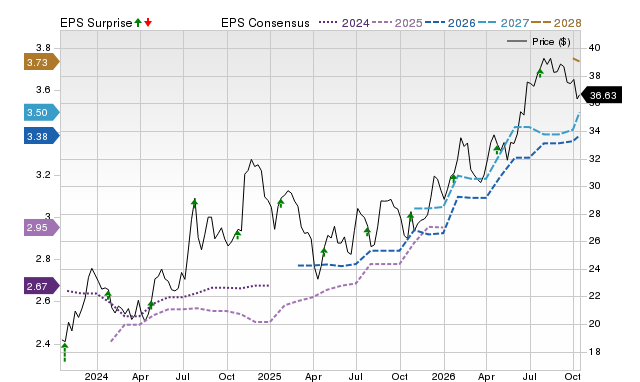Viewport: 640px width, 382px height.
Task: Click the 3.6 label on left EPS axis
Action: tap(43, 89)
